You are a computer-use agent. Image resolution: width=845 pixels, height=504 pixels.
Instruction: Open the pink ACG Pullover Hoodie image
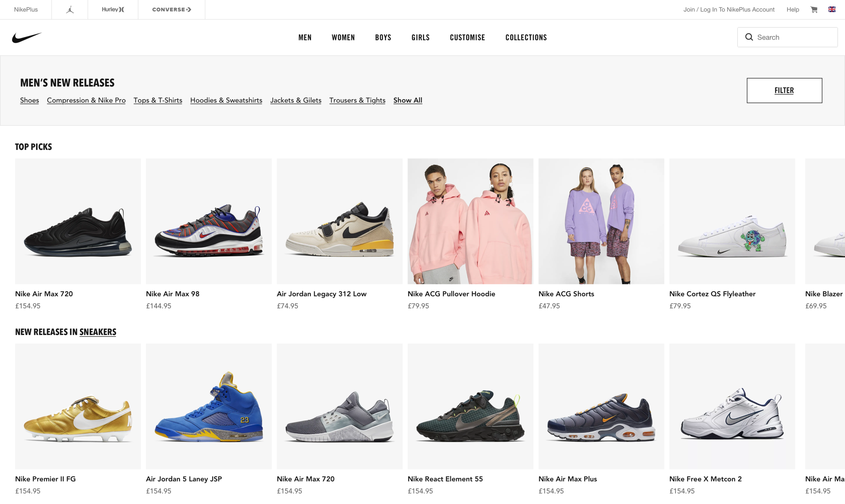[x=470, y=221]
